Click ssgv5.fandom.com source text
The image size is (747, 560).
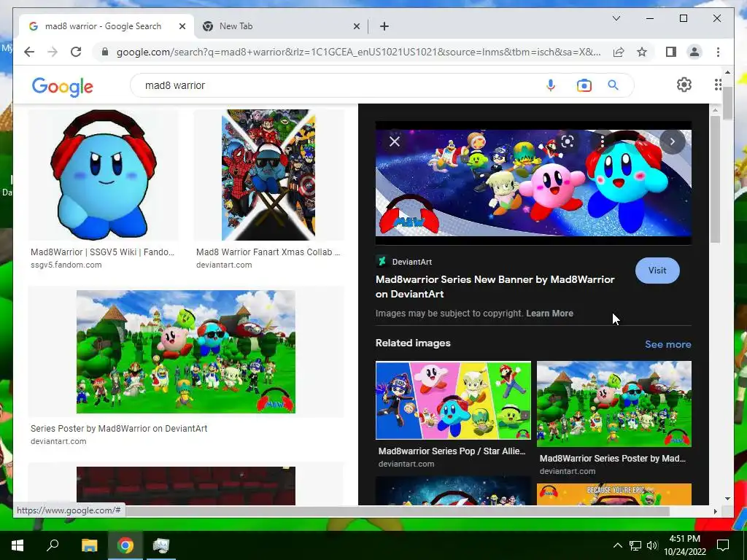[x=66, y=265]
